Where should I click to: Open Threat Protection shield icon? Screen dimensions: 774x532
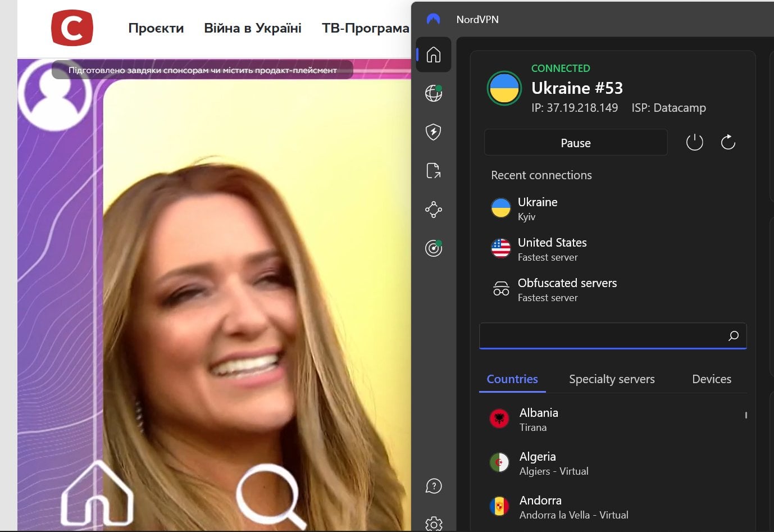(433, 132)
